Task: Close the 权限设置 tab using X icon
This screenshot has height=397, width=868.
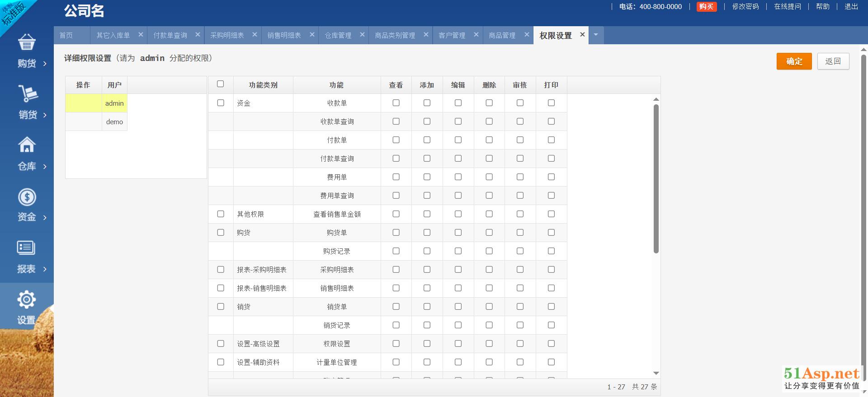Action: click(x=582, y=35)
